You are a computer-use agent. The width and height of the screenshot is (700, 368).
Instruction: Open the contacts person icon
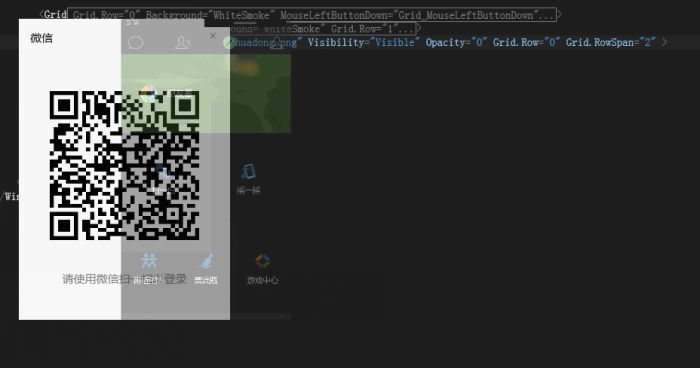(x=182, y=43)
